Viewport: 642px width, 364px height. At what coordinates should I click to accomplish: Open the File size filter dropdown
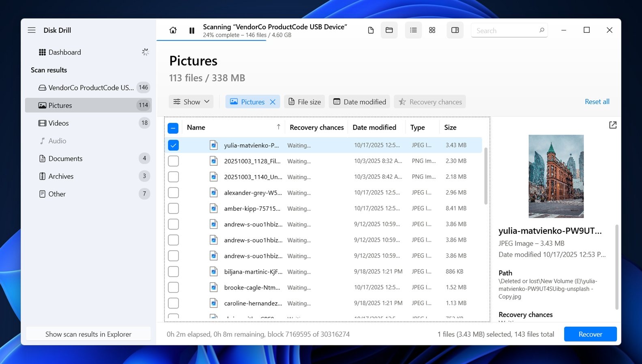coord(305,102)
